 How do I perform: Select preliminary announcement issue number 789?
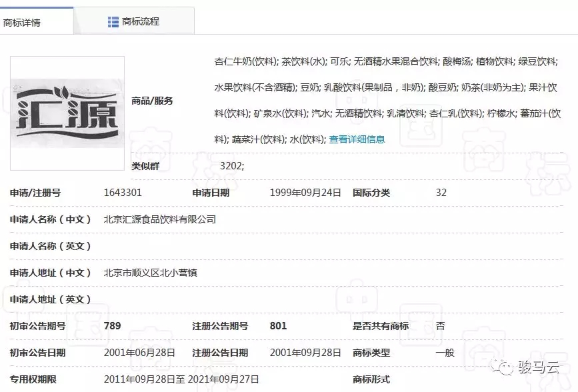click(x=113, y=326)
